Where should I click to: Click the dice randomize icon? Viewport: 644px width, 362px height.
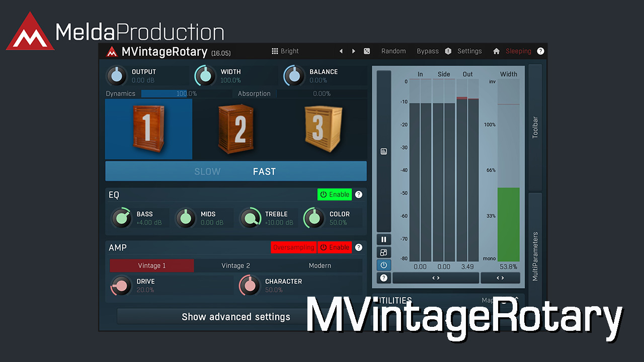coord(367,51)
